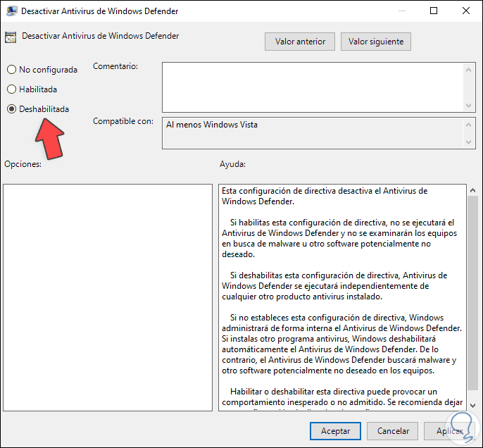Viewport: 483px width, 448px height.
Task: Click the Valor siguiente button
Action: click(376, 42)
